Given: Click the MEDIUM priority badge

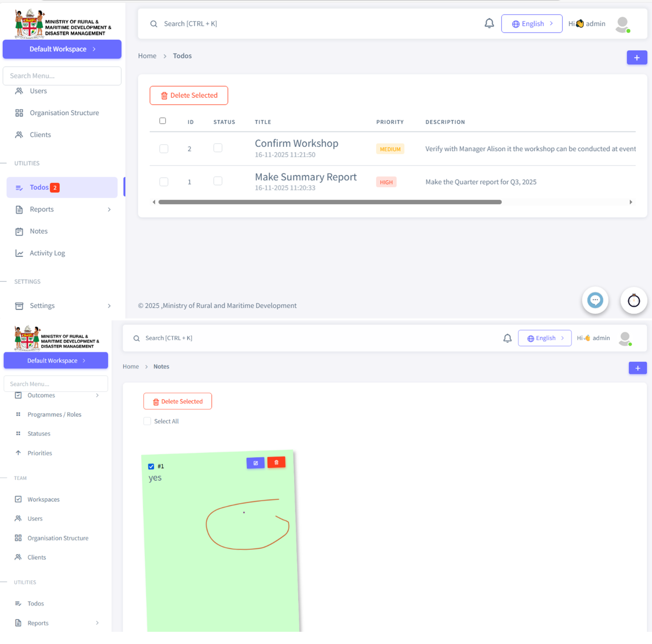Looking at the screenshot, I should point(390,149).
